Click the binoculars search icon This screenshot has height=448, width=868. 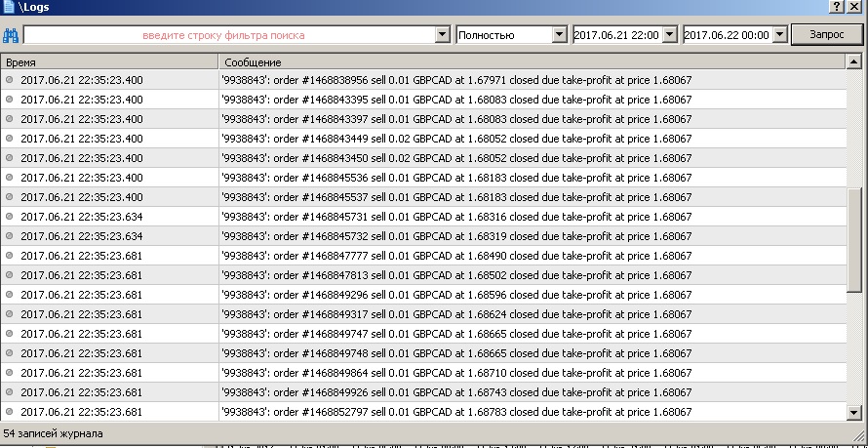click(x=11, y=35)
